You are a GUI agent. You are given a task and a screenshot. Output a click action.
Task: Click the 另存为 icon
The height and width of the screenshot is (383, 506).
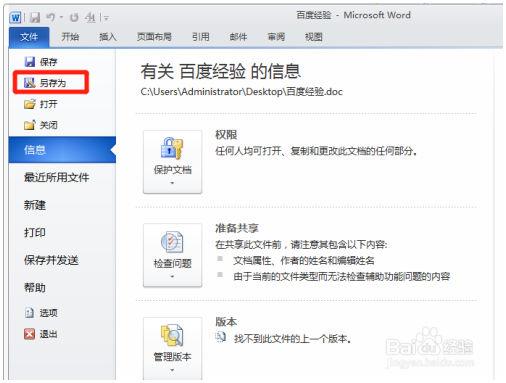tap(30, 82)
